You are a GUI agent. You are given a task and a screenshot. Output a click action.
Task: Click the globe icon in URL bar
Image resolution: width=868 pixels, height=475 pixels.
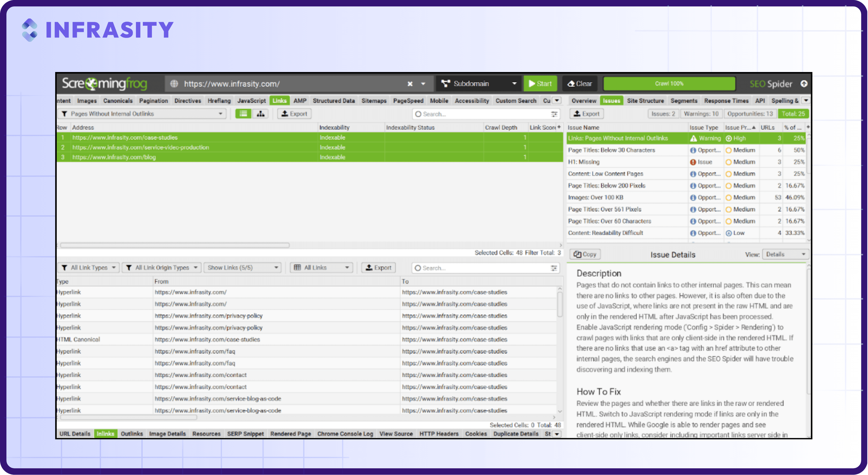[174, 84]
